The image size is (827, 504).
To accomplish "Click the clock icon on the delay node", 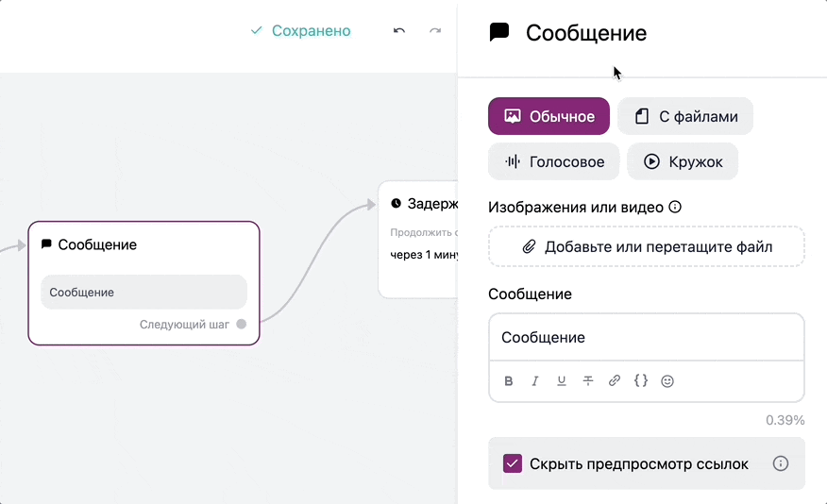I will pyautogui.click(x=397, y=203).
